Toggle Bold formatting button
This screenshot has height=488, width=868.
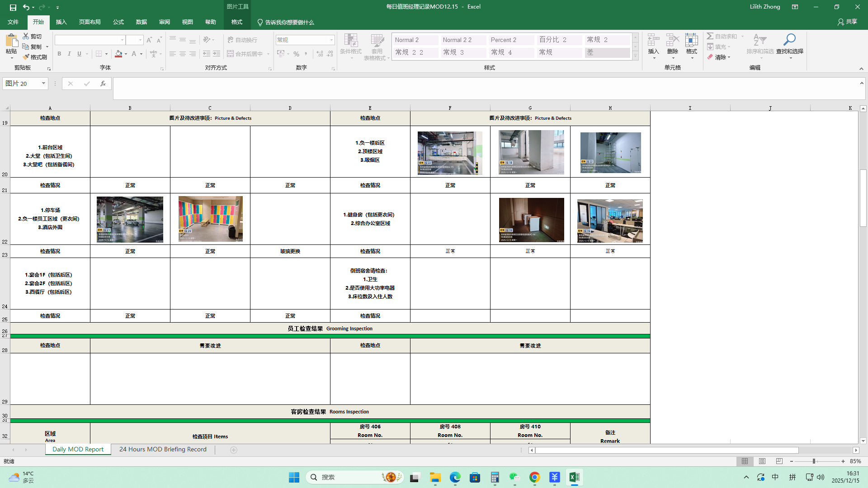point(59,54)
